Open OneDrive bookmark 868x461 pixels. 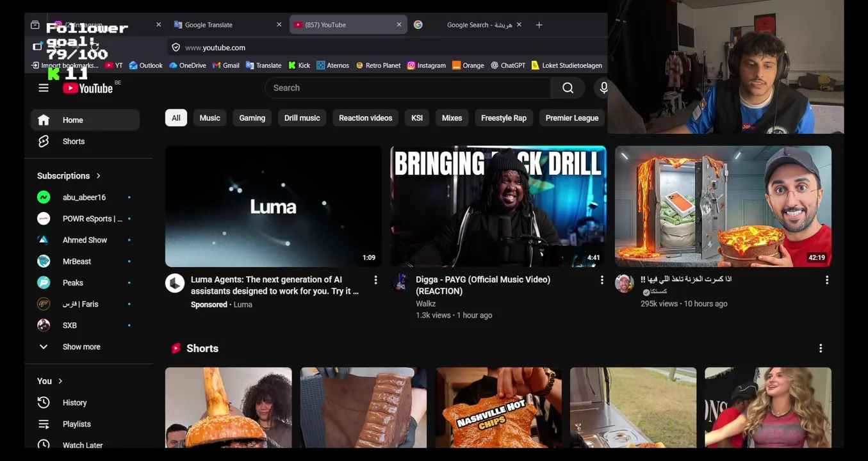tap(188, 65)
